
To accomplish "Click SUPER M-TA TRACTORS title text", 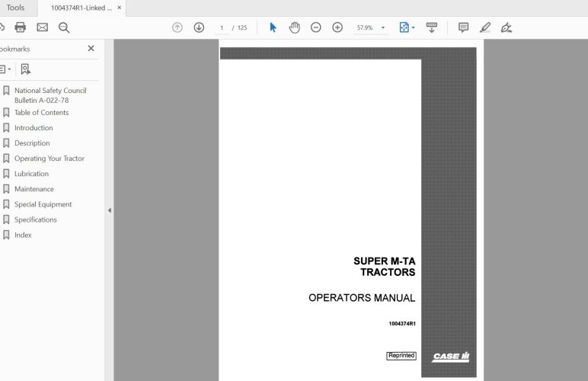I will pyautogui.click(x=385, y=267).
